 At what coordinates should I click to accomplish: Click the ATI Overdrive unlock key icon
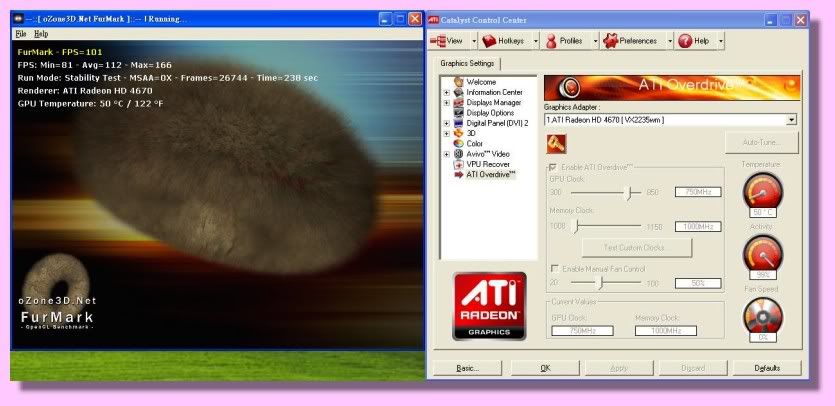(x=555, y=142)
